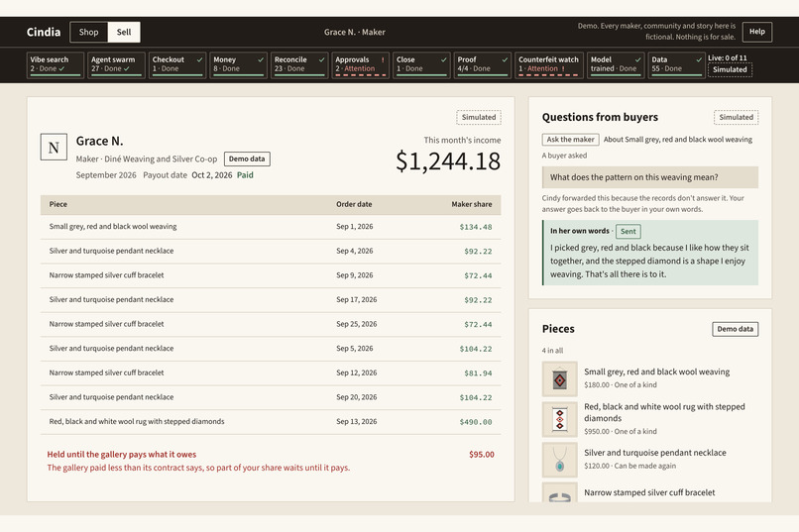799x532 pixels.
Task: Switch to the Shop mode
Action: 88,32
